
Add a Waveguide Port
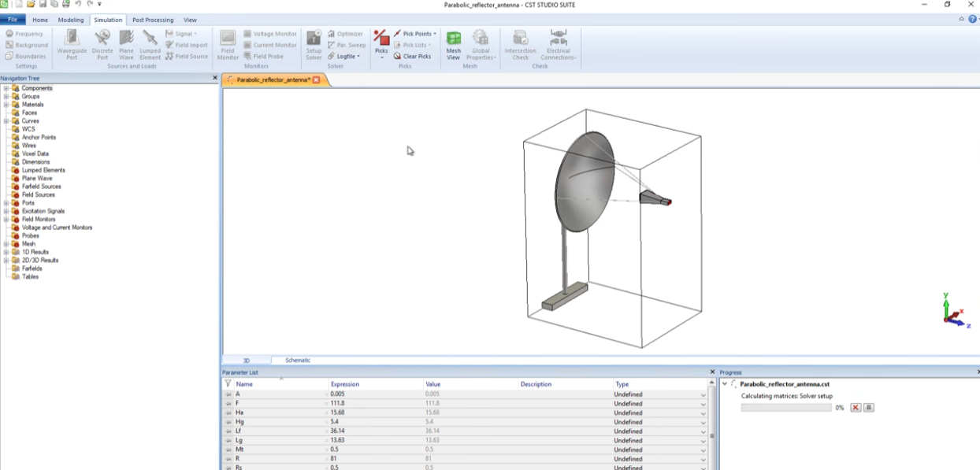72,45
